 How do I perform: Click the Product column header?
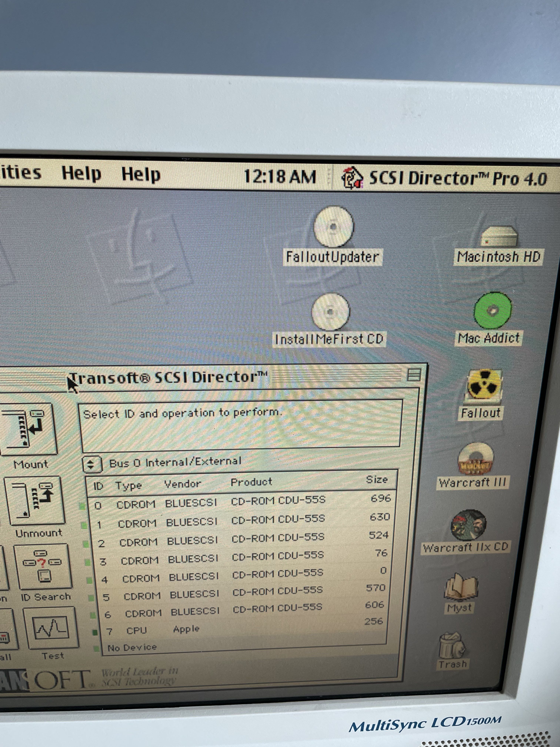click(251, 482)
